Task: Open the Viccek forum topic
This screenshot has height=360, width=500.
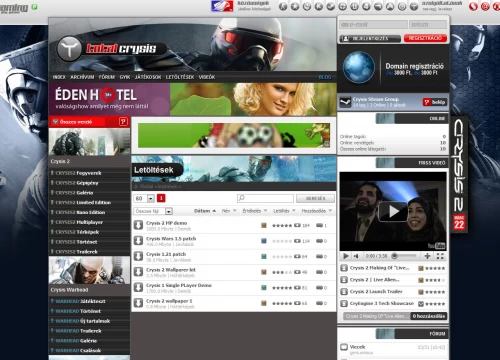Action: 357,347
